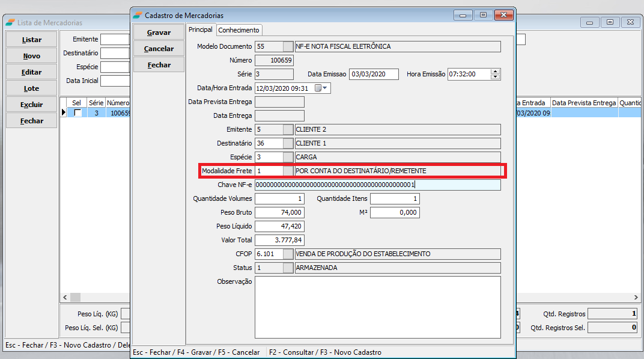Click the Destinatário lookup button
This screenshot has width=644, height=359.
(288, 143)
